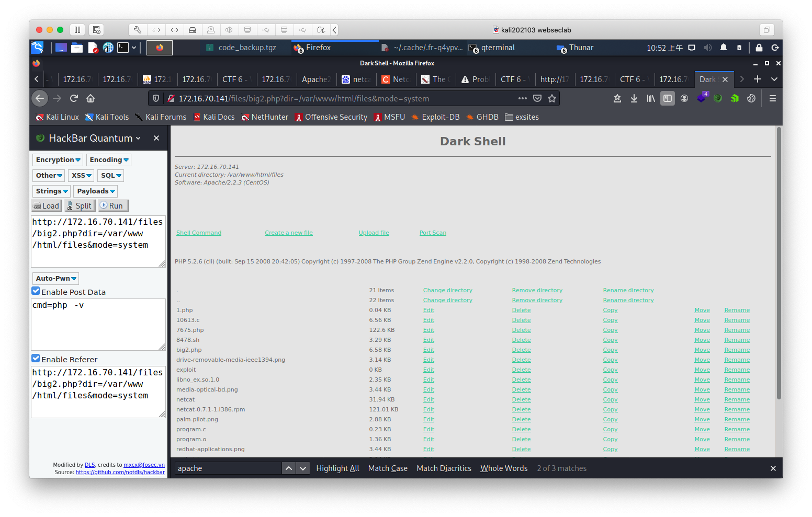Open Kali Tools bookmark
This screenshot has width=812, height=517.
pyautogui.click(x=107, y=117)
